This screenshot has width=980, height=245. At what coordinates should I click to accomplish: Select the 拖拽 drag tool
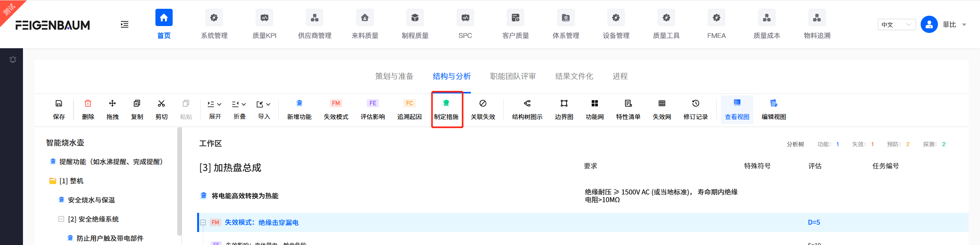(x=113, y=110)
